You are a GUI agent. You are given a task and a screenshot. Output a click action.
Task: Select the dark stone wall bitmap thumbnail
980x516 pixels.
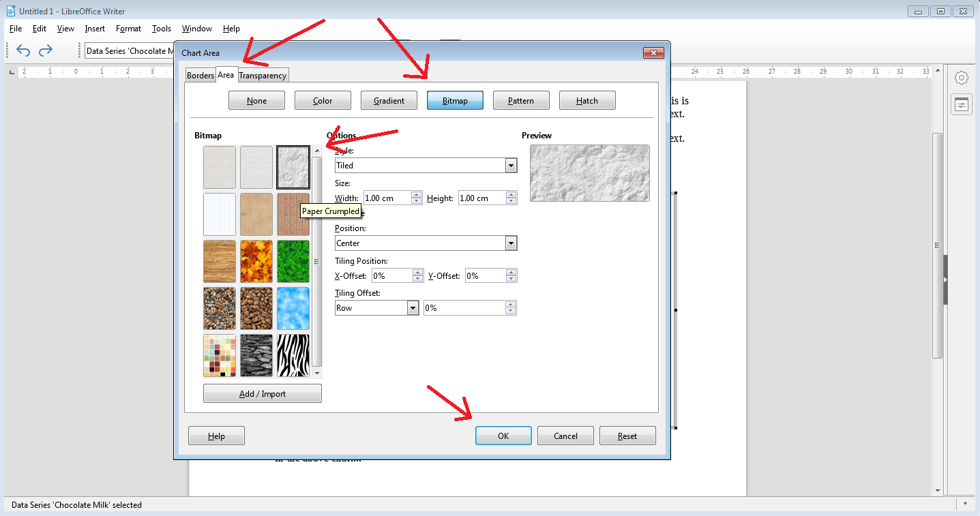(x=256, y=355)
